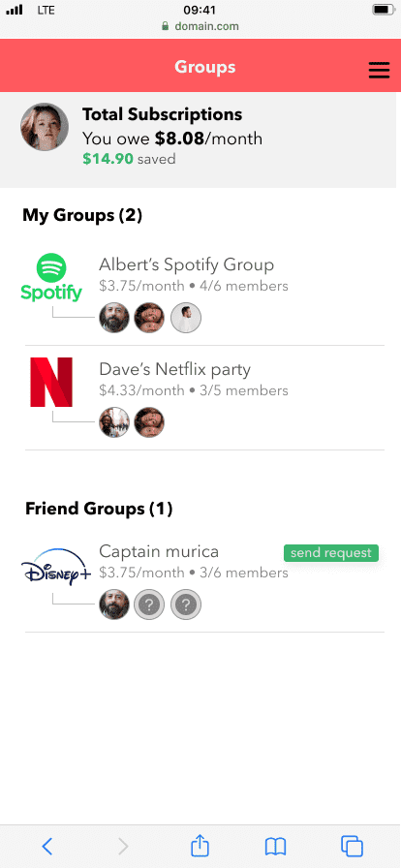The width and height of the screenshot is (401, 868).
Task: Send request to join Captain murica
Action: (331, 552)
